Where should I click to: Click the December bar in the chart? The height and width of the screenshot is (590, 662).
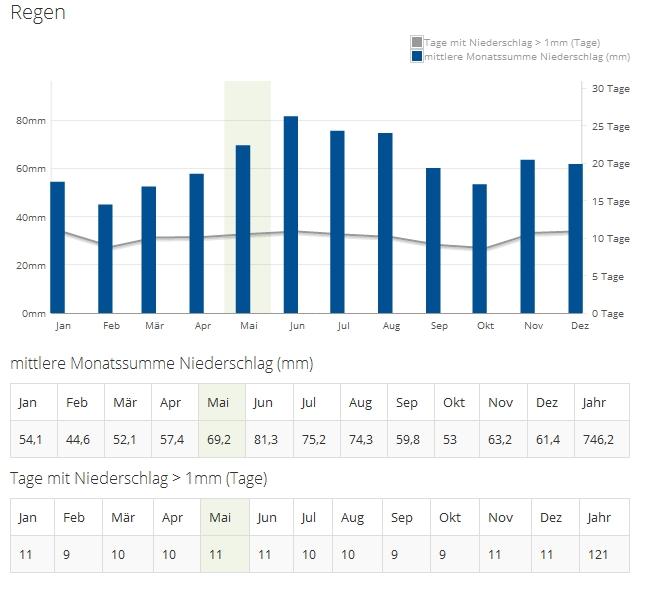[x=575, y=238]
